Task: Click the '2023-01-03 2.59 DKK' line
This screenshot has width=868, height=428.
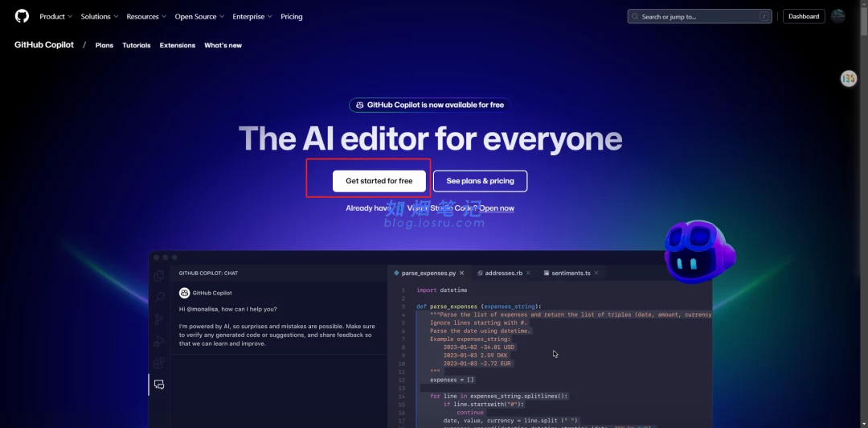Action: (x=475, y=356)
